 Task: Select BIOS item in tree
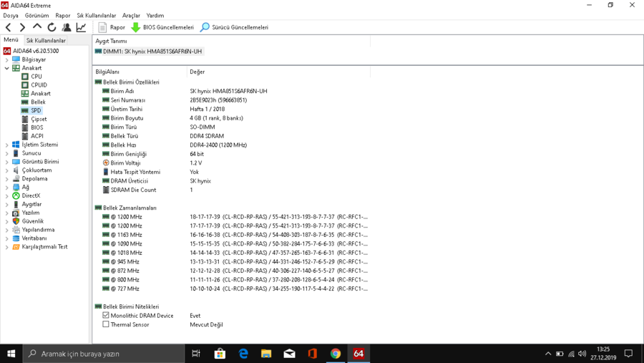[37, 127]
